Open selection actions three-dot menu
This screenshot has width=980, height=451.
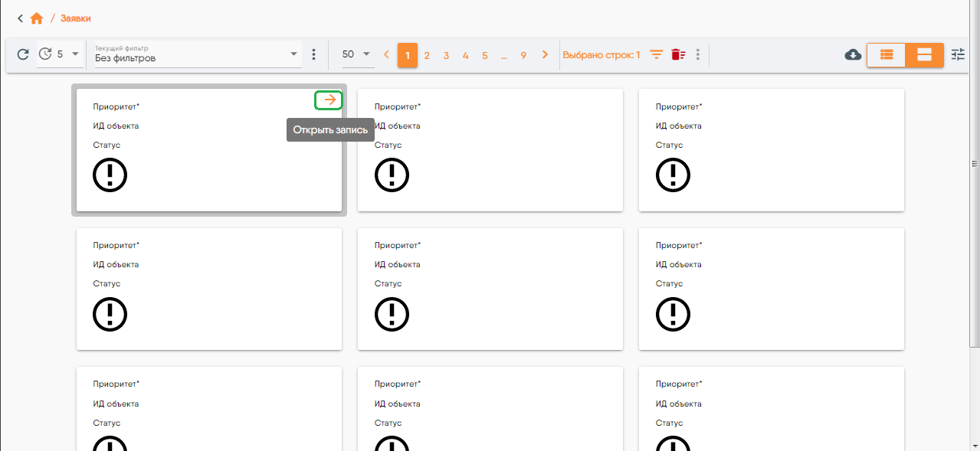697,54
